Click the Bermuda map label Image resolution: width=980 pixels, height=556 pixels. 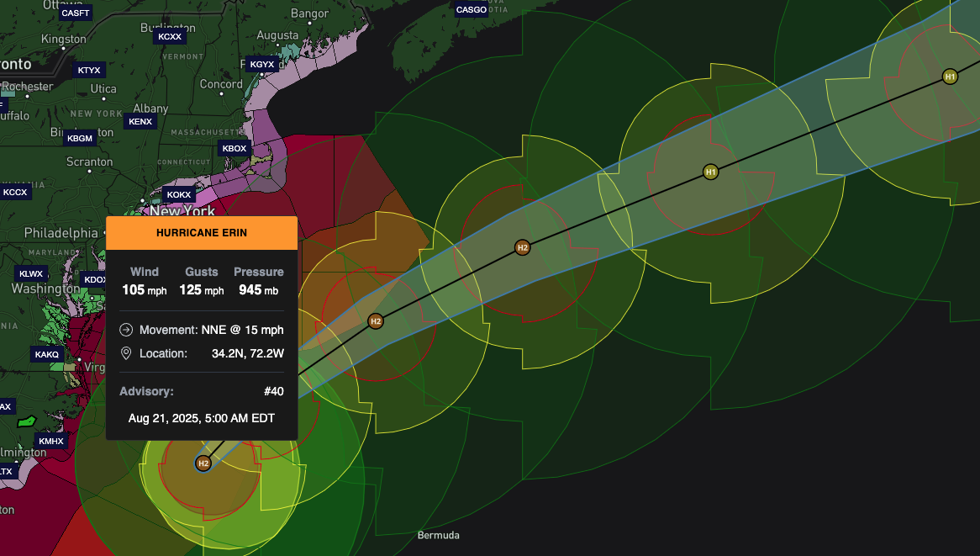(x=438, y=535)
